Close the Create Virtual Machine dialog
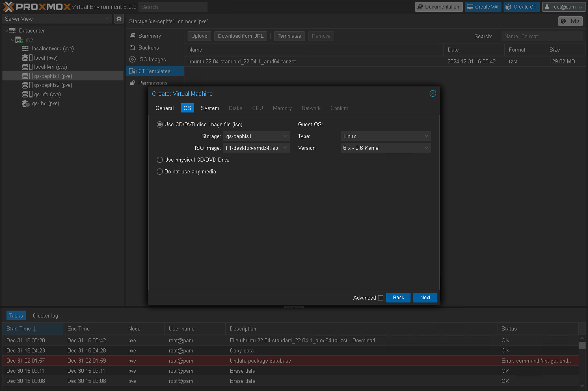The width and height of the screenshot is (588, 391). point(433,93)
